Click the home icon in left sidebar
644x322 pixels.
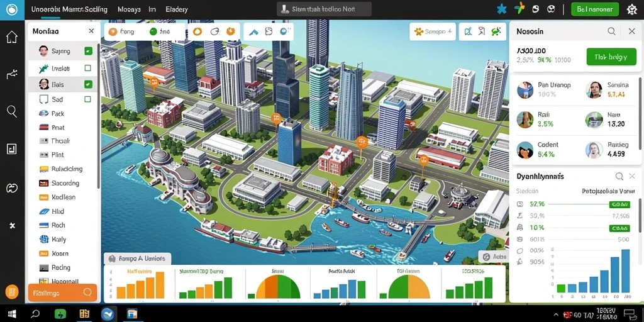tap(12, 37)
